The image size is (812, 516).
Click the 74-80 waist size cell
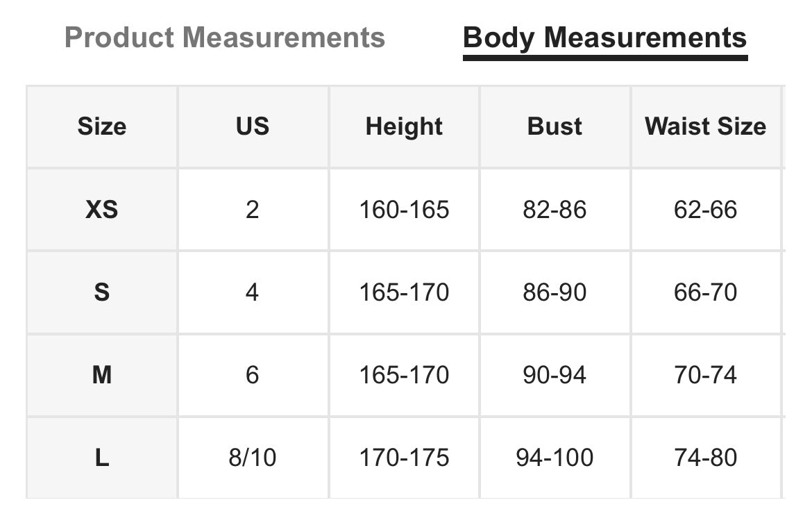pos(705,458)
